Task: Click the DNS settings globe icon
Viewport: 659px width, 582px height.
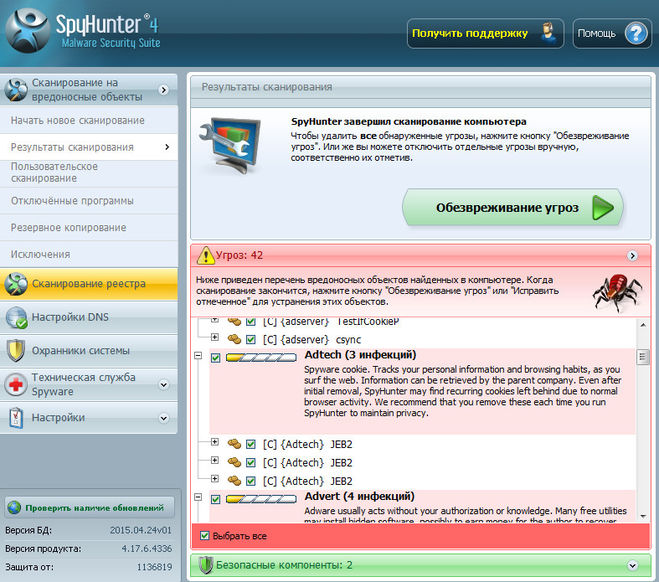Action: [16, 317]
